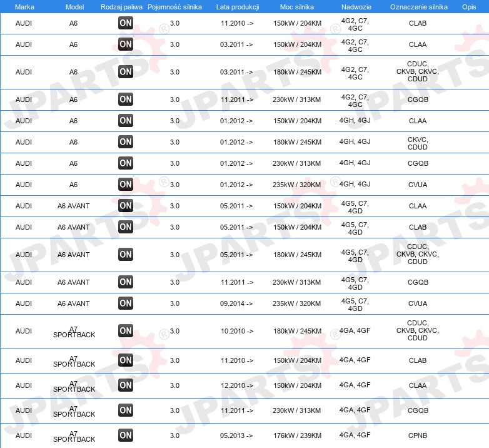Click the ON badge in the A6 CVUA 235kW row
Image resolution: width=489 pixels, height=448 pixels.
tap(126, 184)
